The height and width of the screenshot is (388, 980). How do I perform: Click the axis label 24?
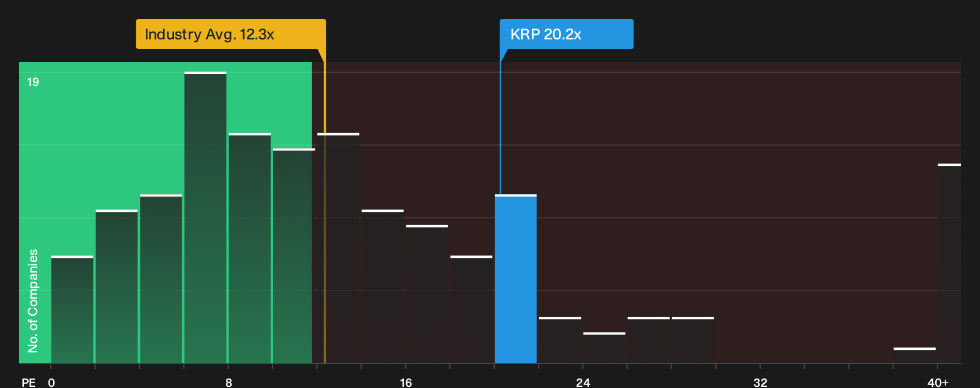tap(583, 382)
